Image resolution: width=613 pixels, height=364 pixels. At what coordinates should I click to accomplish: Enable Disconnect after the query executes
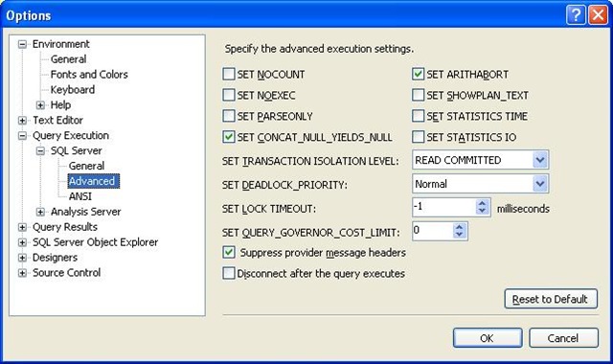point(229,273)
